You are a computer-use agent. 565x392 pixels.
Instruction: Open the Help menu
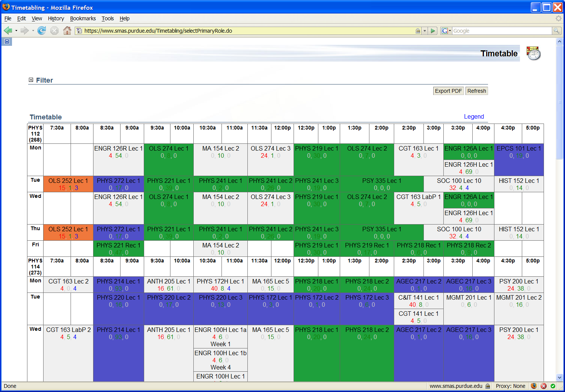point(125,18)
